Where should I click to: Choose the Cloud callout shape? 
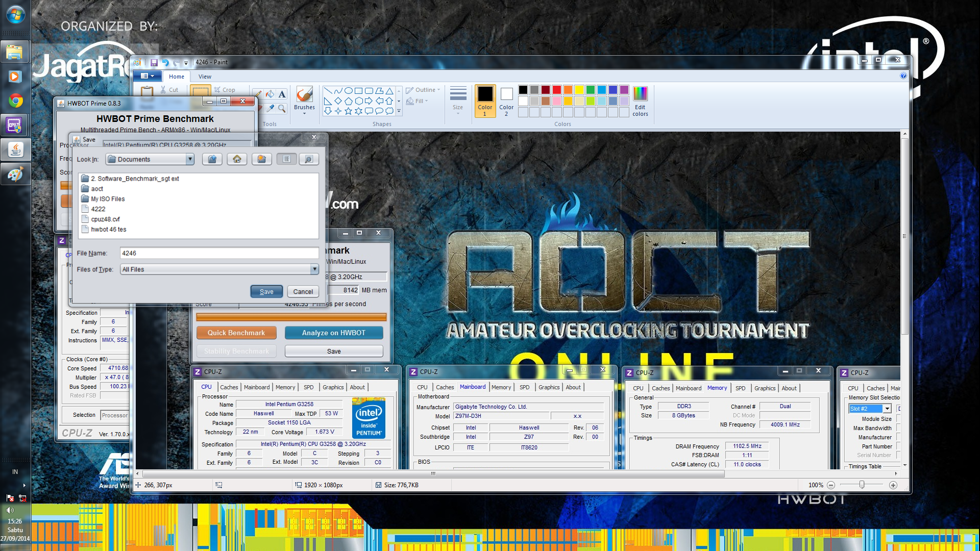(389, 111)
